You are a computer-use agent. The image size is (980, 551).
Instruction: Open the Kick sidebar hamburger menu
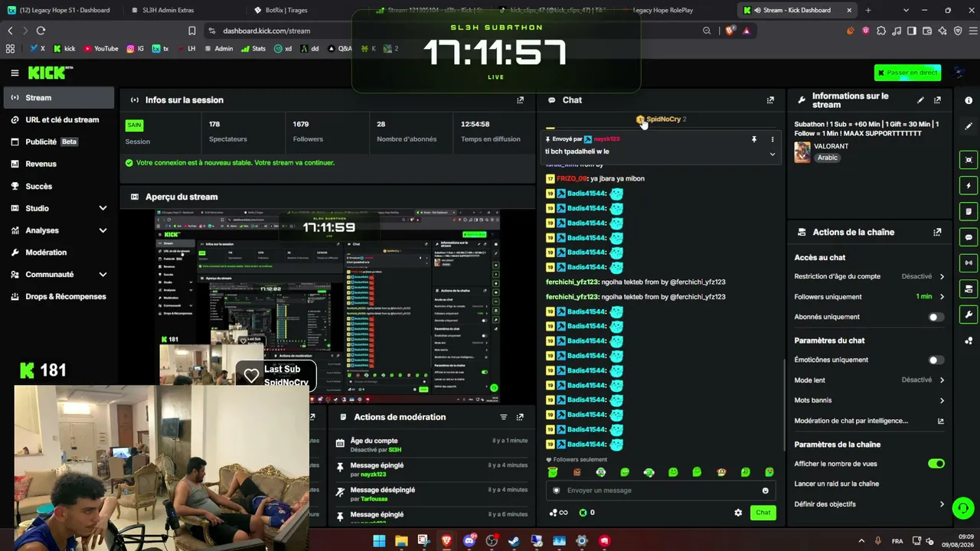(15, 73)
